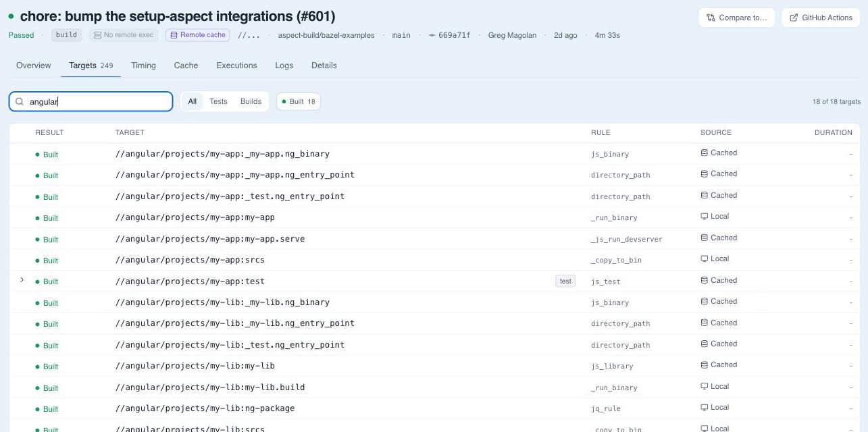Screen dimensions: 868x432
Task: Click the Passed status label
Action: (x=21, y=35)
